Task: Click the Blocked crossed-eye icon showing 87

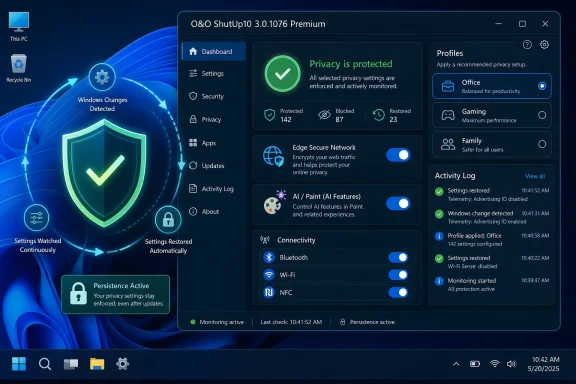Action: pyautogui.click(x=324, y=115)
